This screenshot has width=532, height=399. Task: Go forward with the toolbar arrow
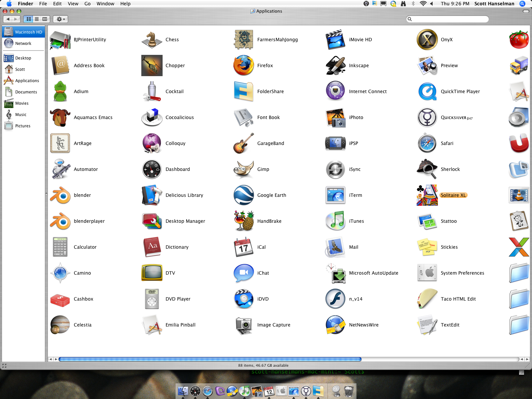[16, 19]
